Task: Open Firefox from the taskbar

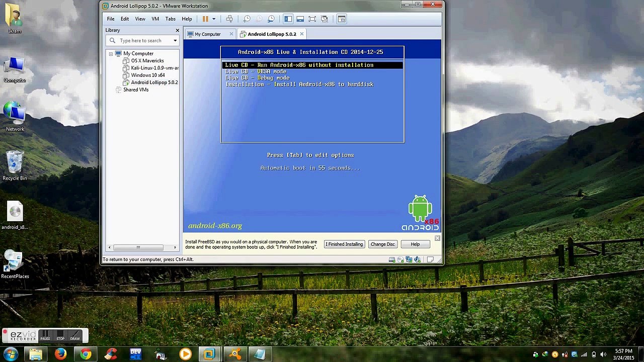Action: point(61,354)
